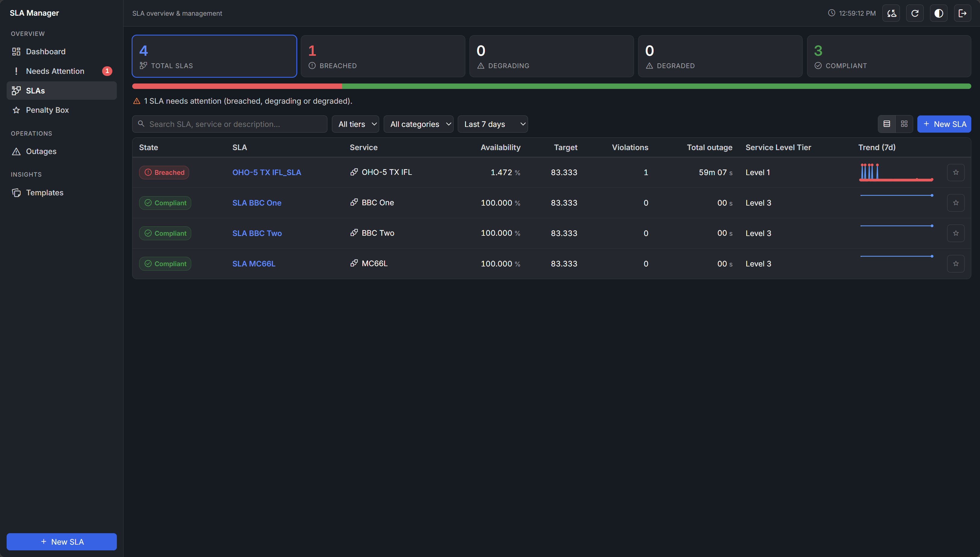Screen dimensions: 980x557
Task: Open the All tiers dropdown
Action: click(355, 124)
